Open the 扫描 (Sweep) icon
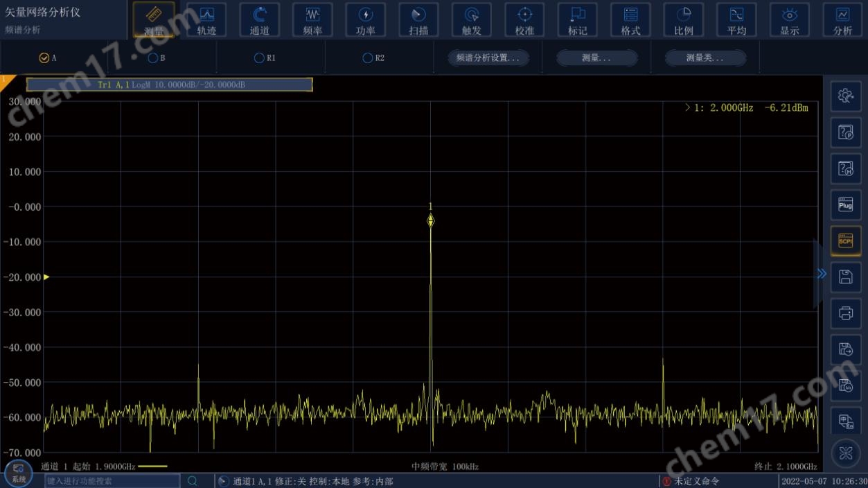Image resolution: width=868 pixels, height=488 pixels. click(418, 19)
